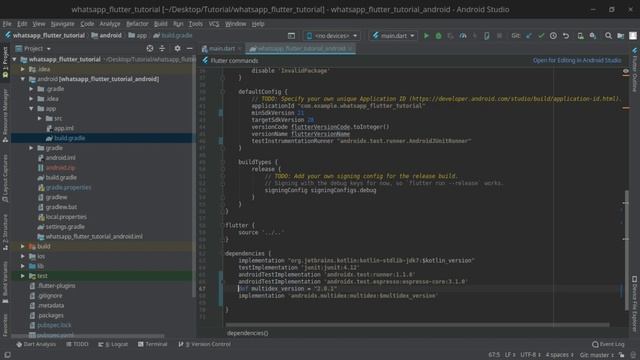Open the Logcat tool window
640x360 pixels.
(x=113, y=344)
